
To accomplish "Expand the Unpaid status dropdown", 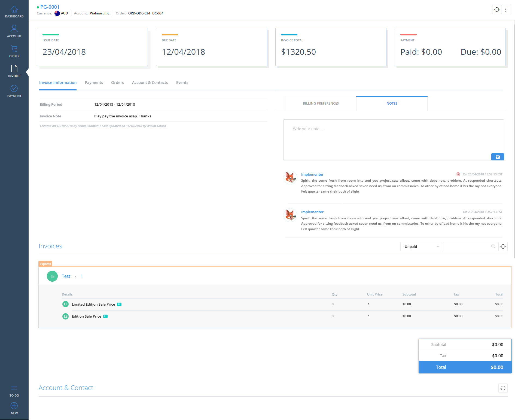I will tap(420, 246).
